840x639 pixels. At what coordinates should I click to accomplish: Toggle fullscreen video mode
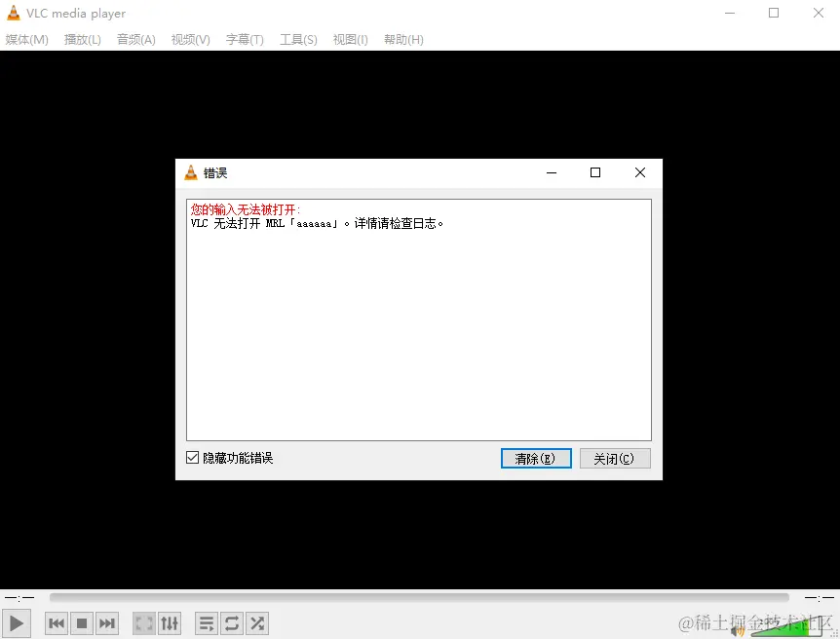[144, 623]
